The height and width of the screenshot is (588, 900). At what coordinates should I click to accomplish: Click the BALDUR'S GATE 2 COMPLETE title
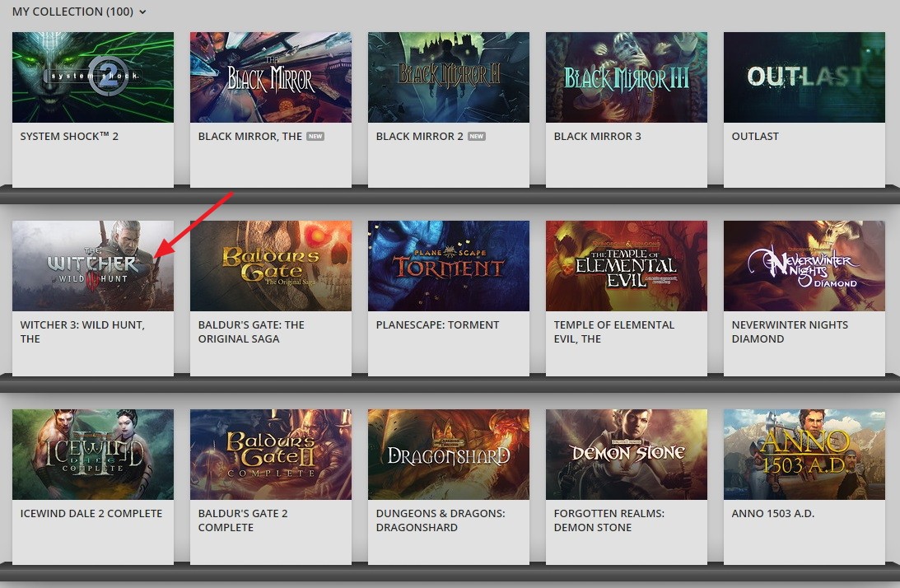243,520
